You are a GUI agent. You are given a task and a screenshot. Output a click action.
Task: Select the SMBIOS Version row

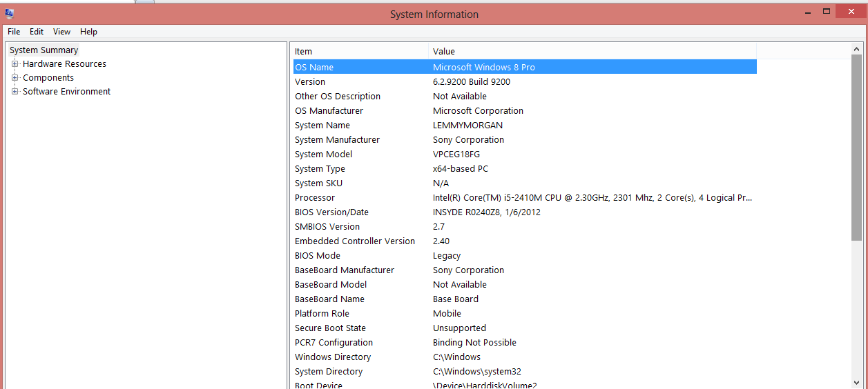click(524, 226)
